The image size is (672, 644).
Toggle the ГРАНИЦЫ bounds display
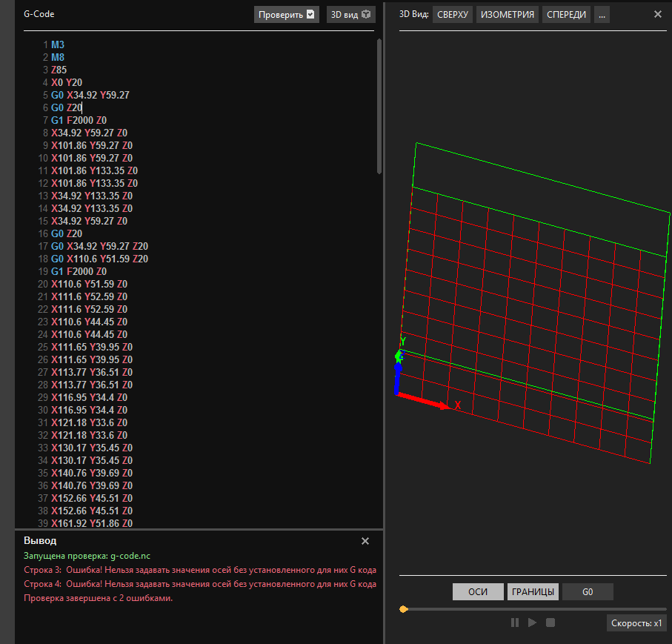(x=533, y=591)
